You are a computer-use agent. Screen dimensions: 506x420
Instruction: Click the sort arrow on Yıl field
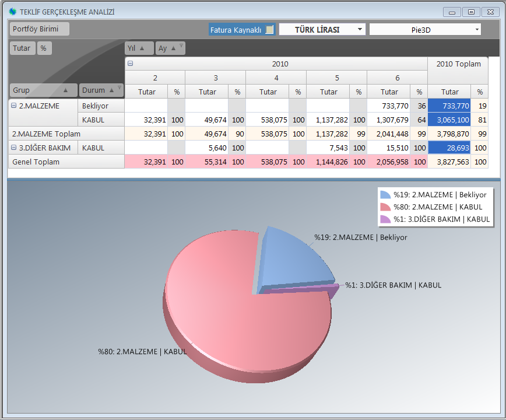[142, 48]
